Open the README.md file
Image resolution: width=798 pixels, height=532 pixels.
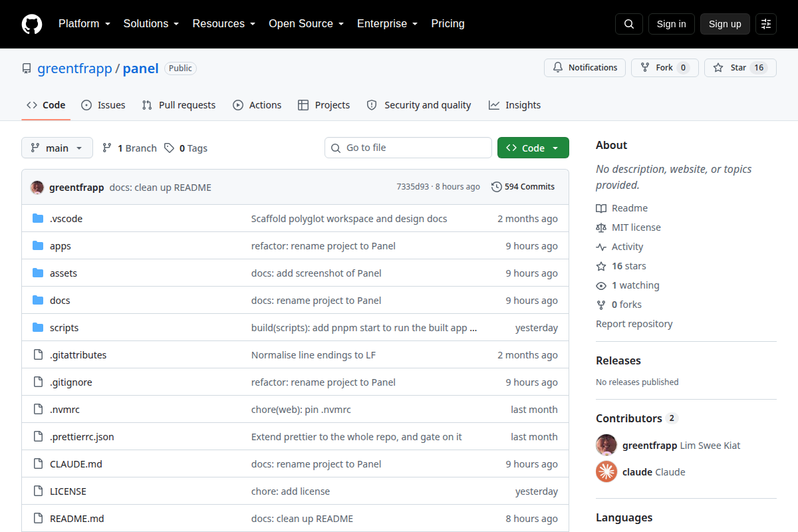[x=77, y=519]
